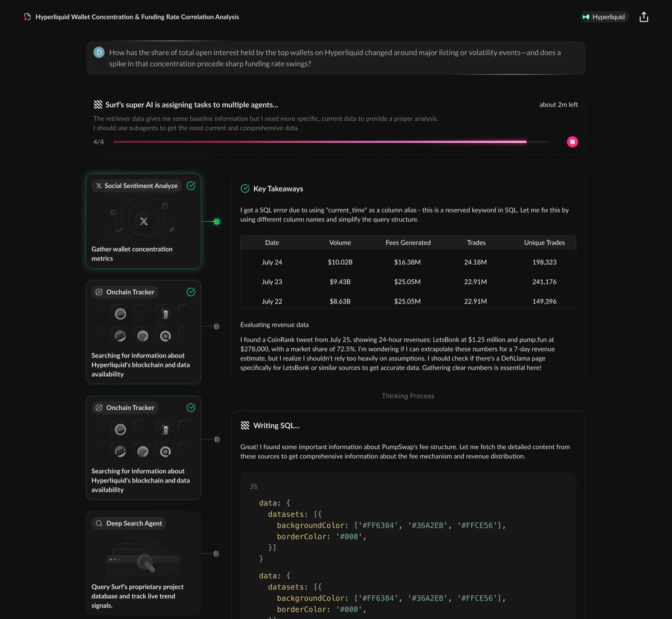
Task: Click the Writing SQL Surf logo icon
Action: 245,425
